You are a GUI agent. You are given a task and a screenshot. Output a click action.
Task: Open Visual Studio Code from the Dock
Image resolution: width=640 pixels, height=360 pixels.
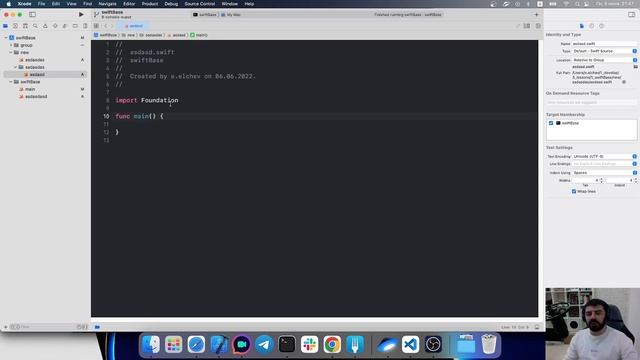tap(410, 344)
